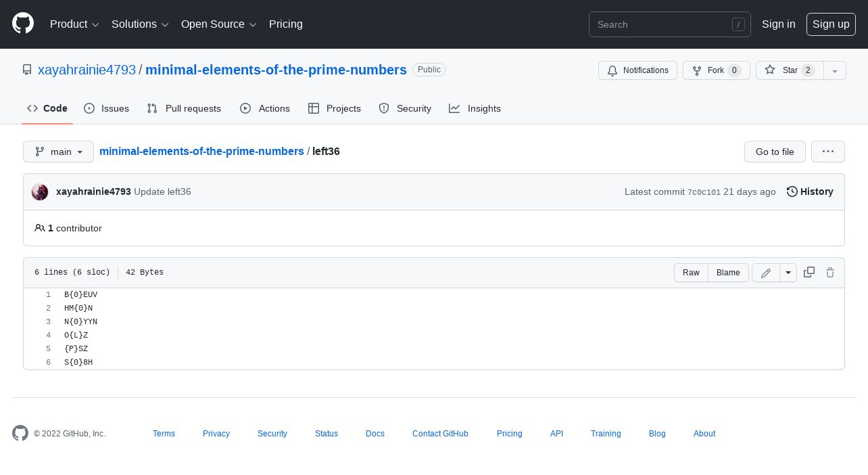Open the main branch dropdown

(x=58, y=152)
